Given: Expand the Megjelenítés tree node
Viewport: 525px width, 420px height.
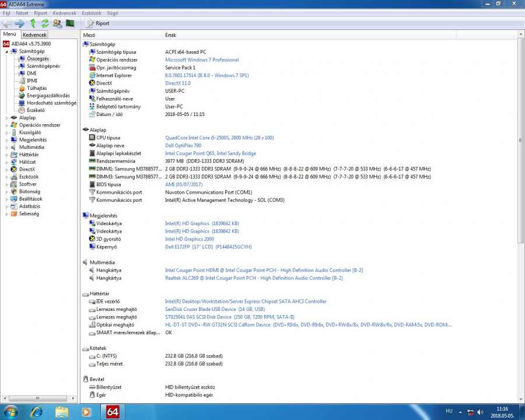Looking at the screenshot, I should [x=6, y=140].
